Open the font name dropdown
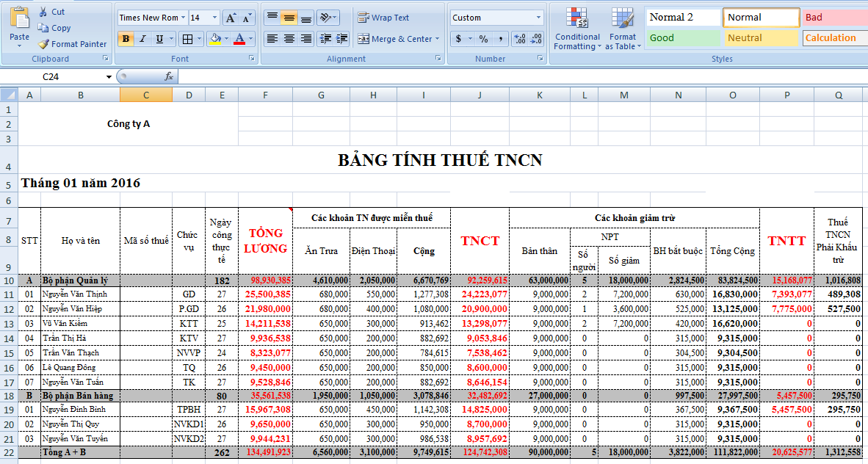The height and width of the screenshot is (464, 868). [182, 18]
